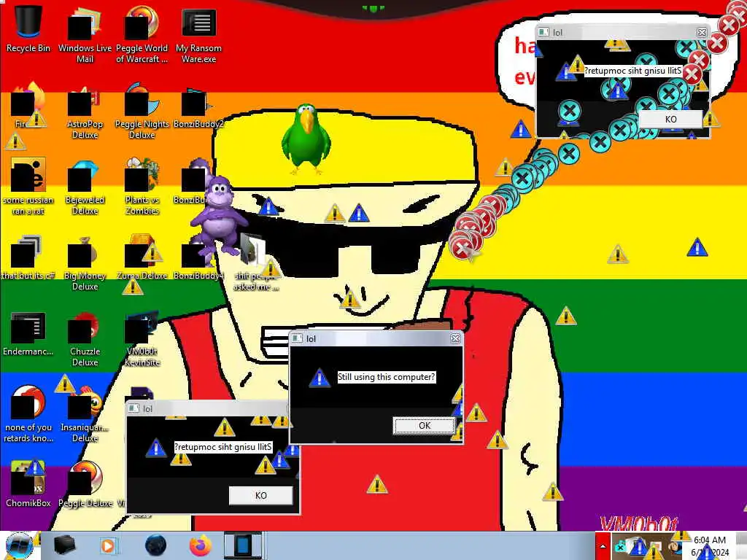Open the Recycle Bin desktop icon
The image size is (747, 560).
[28, 28]
